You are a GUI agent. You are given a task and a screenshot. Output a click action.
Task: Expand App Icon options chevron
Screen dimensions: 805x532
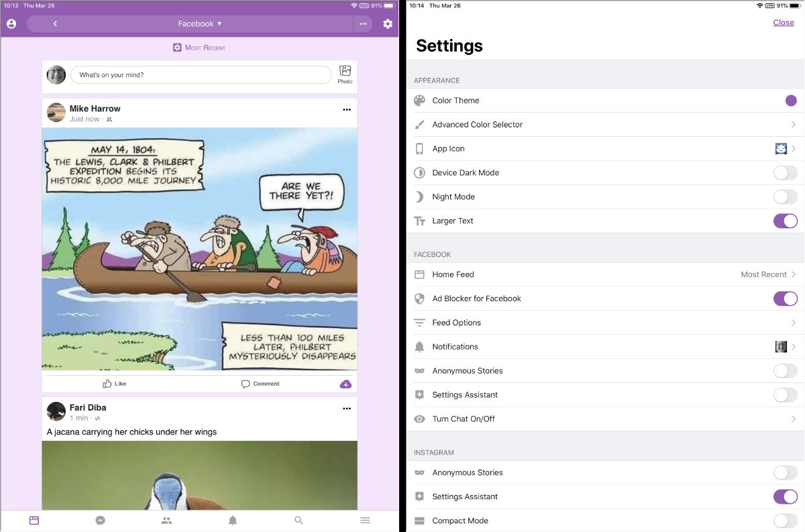click(x=794, y=149)
